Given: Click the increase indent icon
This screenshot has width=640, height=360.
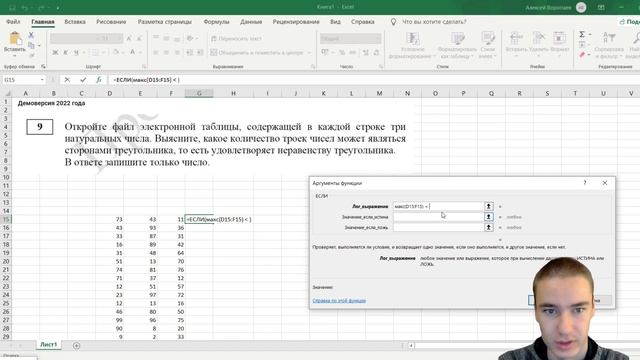Looking at the screenshot, I should 200,52.
